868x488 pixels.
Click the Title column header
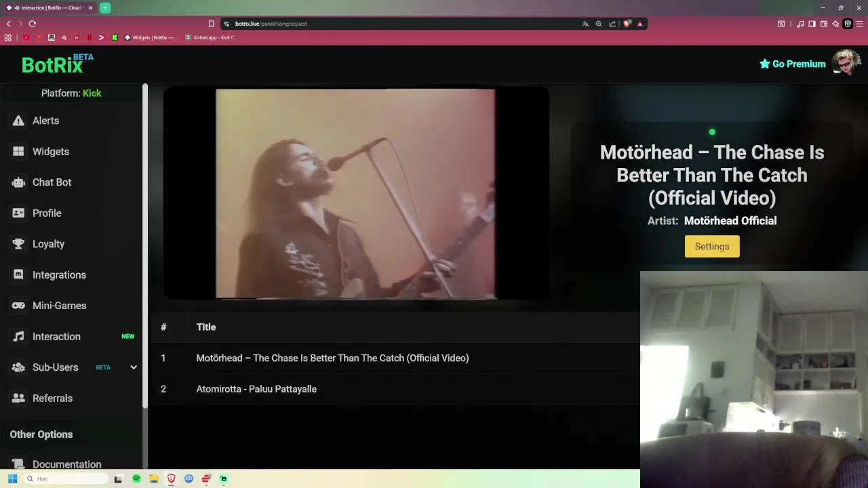pos(206,327)
